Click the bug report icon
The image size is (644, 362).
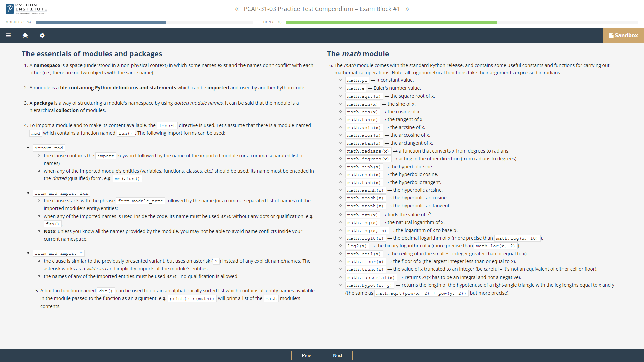[x=25, y=35]
